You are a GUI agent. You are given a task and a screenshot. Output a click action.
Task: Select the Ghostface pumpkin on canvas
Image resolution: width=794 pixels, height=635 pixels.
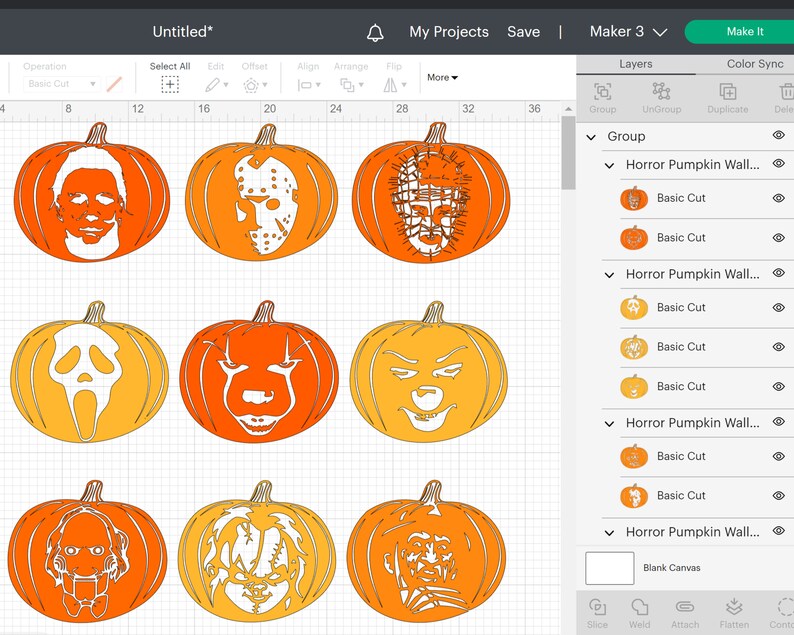89,372
